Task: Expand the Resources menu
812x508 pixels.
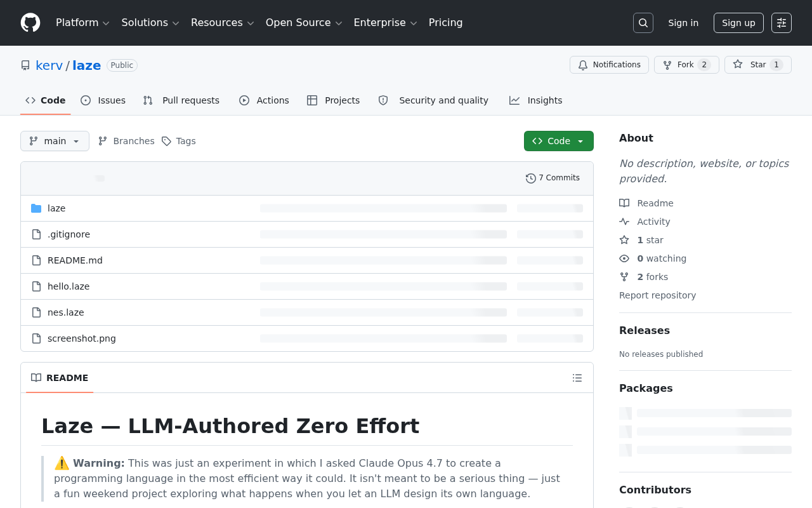Action: [223, 23]
